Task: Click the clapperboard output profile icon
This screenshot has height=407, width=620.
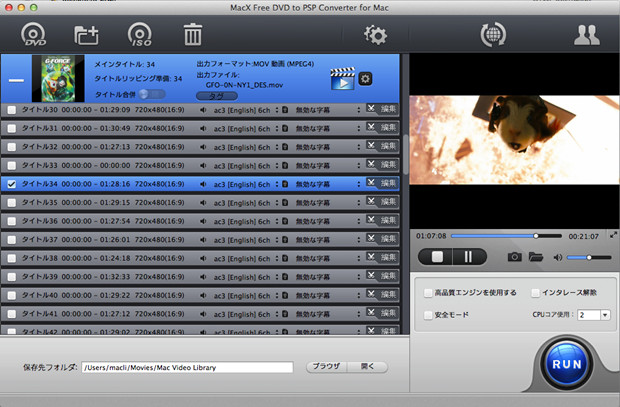Action: click(x=342, y=78)
